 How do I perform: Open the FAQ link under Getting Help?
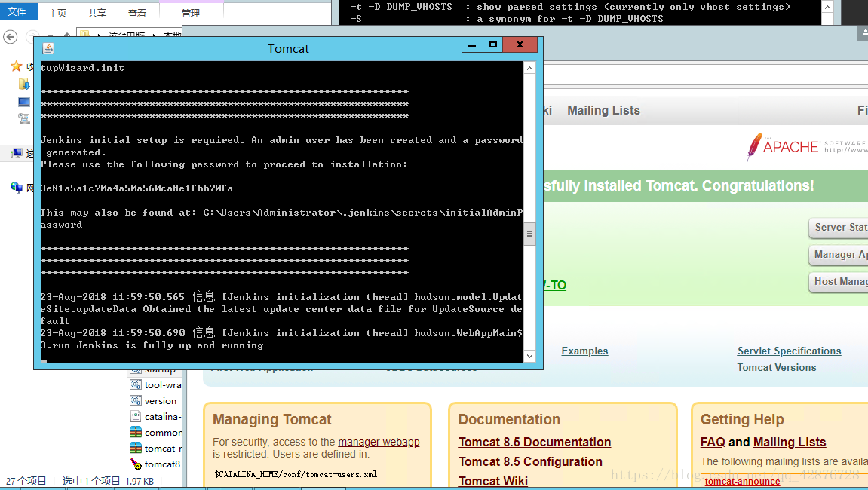pyautogui.click(x=713, y=442)
